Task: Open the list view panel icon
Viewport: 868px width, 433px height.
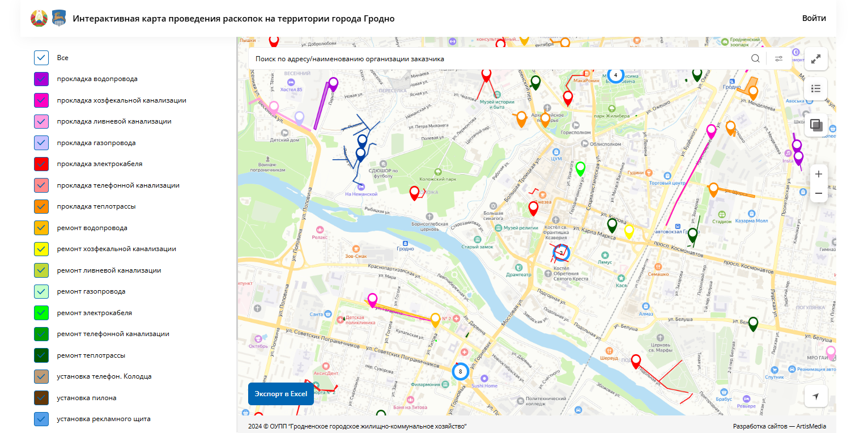Action: point(816,88)
